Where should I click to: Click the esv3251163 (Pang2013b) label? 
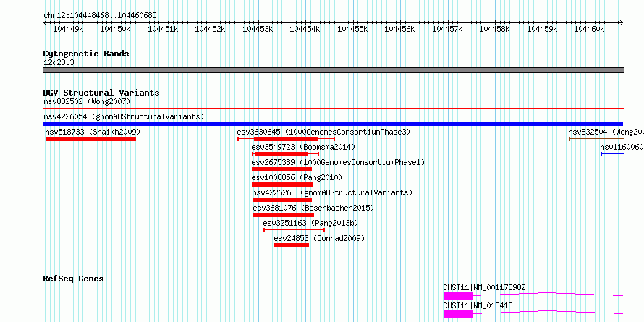pos(311,223)
